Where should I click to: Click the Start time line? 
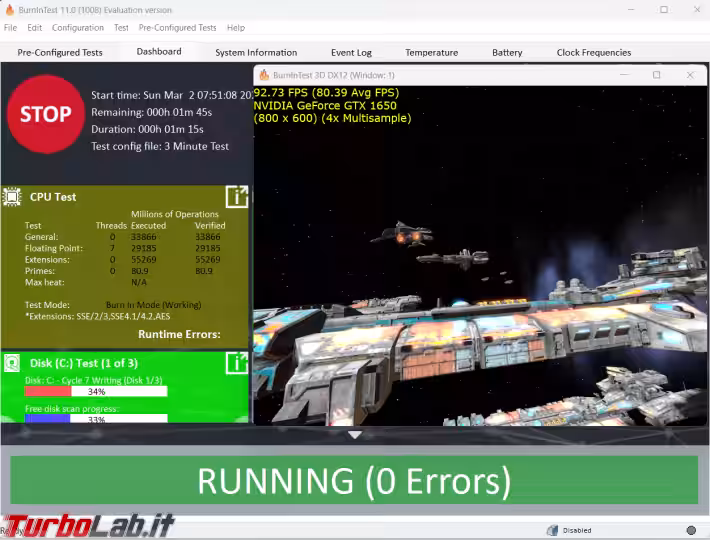172,95
